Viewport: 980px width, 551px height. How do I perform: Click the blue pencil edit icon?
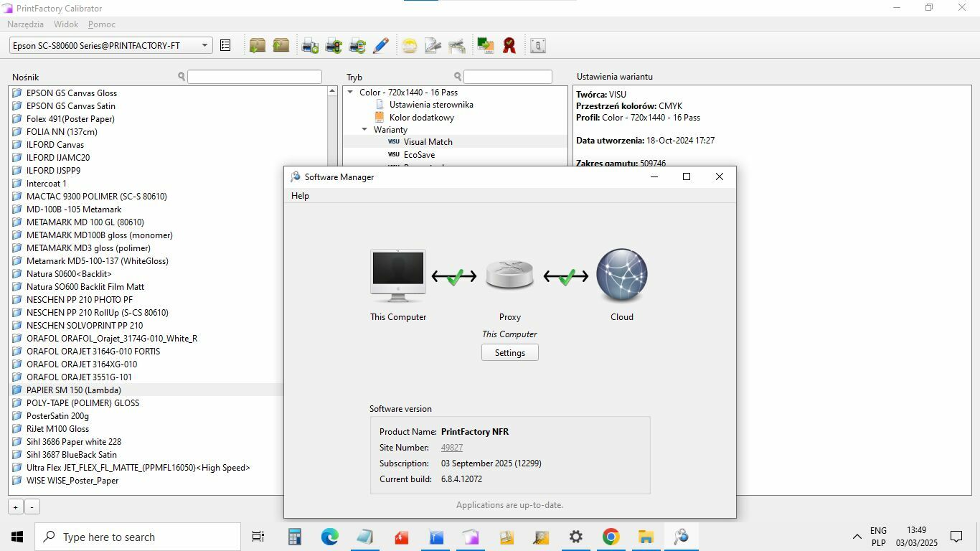(x=381, y=46)
